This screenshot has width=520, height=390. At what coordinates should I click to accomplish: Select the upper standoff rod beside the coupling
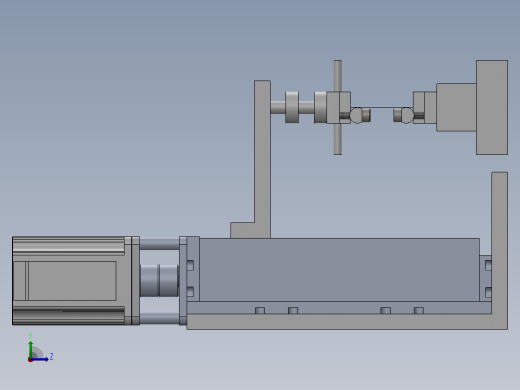pos(159,244)
